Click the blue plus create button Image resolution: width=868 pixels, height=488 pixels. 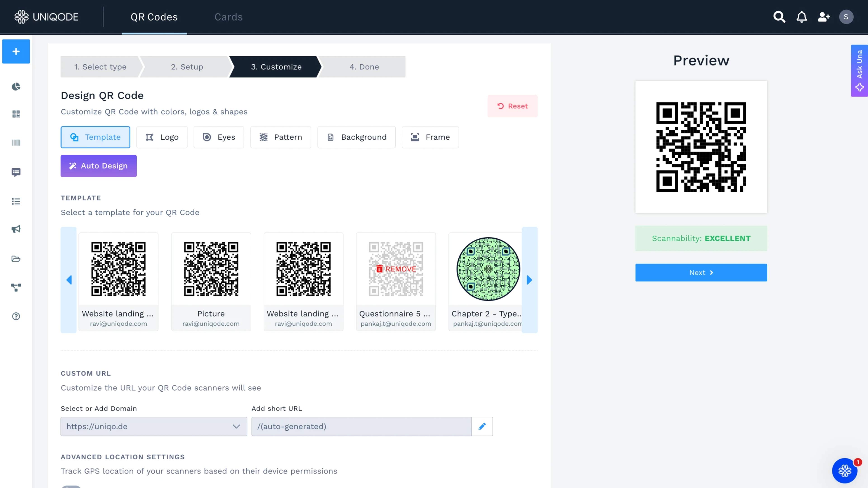16,52
